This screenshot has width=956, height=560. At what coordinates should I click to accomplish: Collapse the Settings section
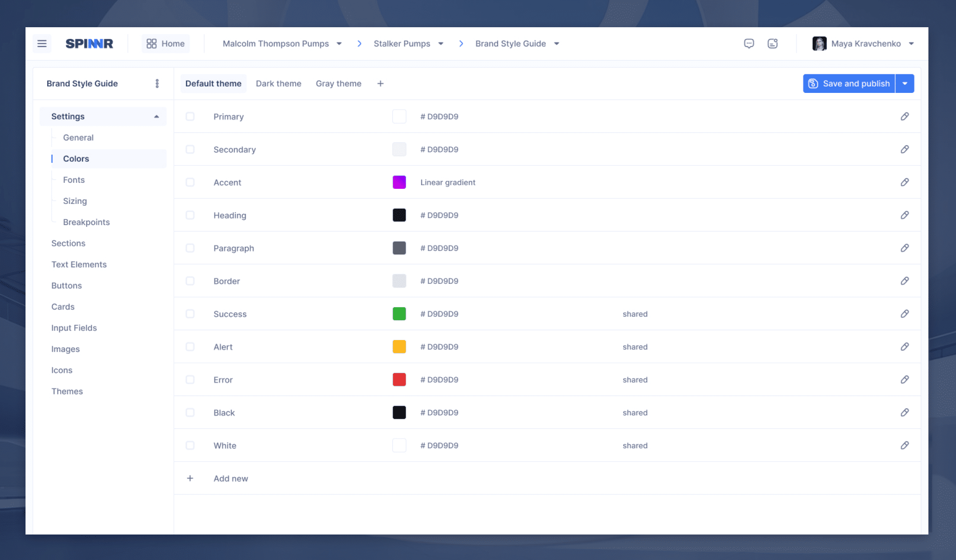click(x=156, y=117)
